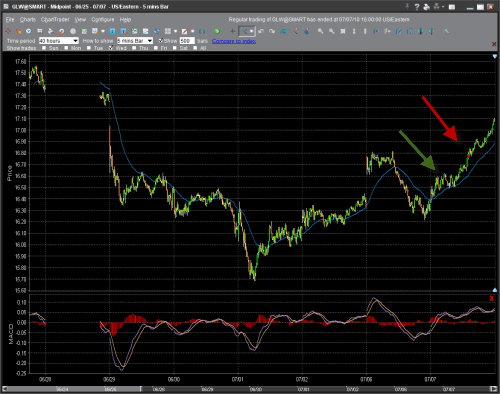Click the redo arrow icon
This screenshot has width=500, height=394.
[x=272, y=31]
